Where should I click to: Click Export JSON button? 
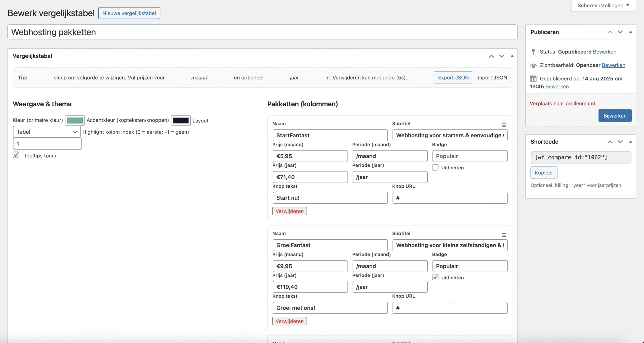pyautogui.click(x=453, y=77)
